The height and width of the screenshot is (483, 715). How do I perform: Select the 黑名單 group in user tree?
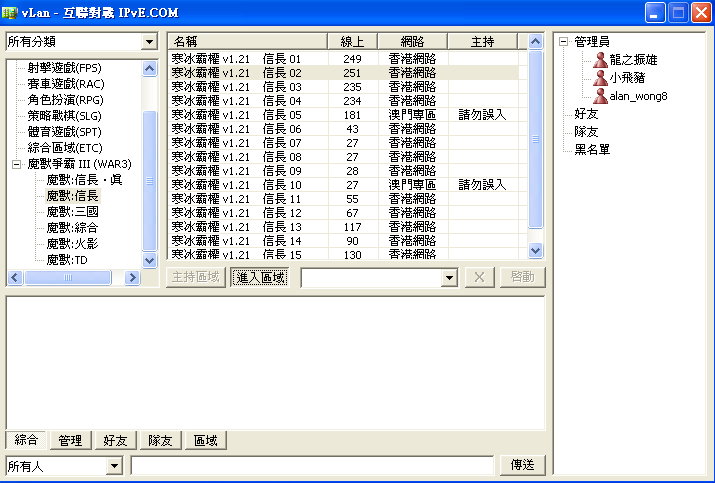point(592,150)
